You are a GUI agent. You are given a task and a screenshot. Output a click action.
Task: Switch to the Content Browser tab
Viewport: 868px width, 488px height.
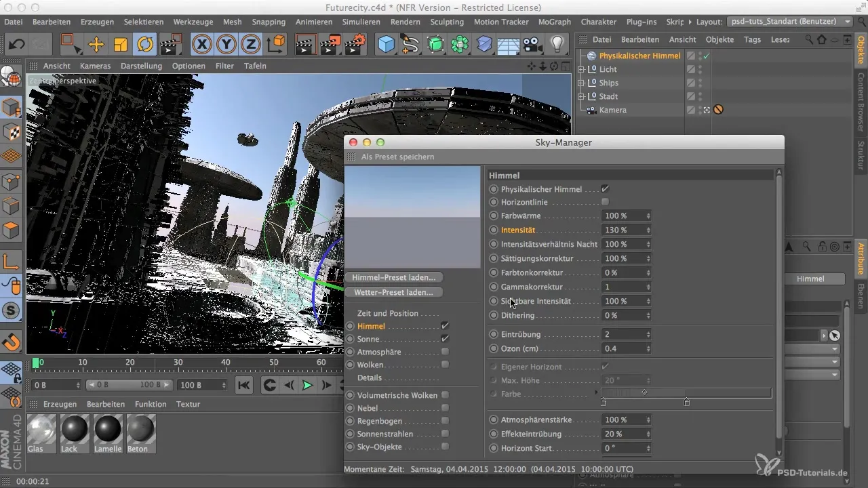pyautogui.click(x=861, y=103)
